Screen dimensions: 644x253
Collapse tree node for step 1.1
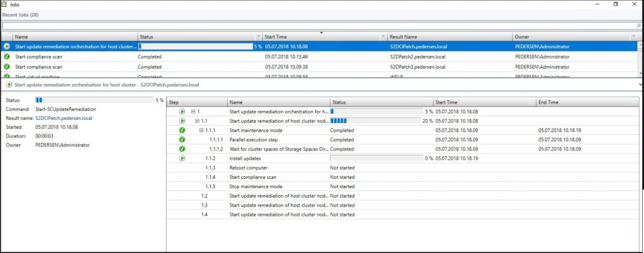pos(197,121)
